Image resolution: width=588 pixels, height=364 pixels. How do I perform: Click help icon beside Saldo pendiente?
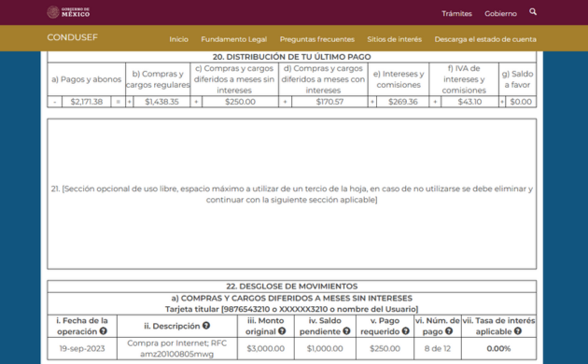[x=346, y=331]
